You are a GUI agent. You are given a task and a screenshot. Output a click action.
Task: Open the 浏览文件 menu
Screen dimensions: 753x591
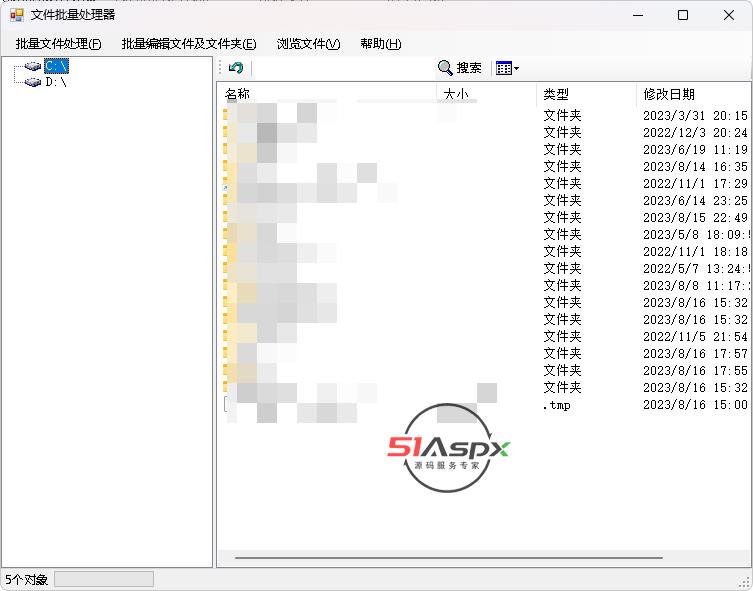(x=308, y=44)
